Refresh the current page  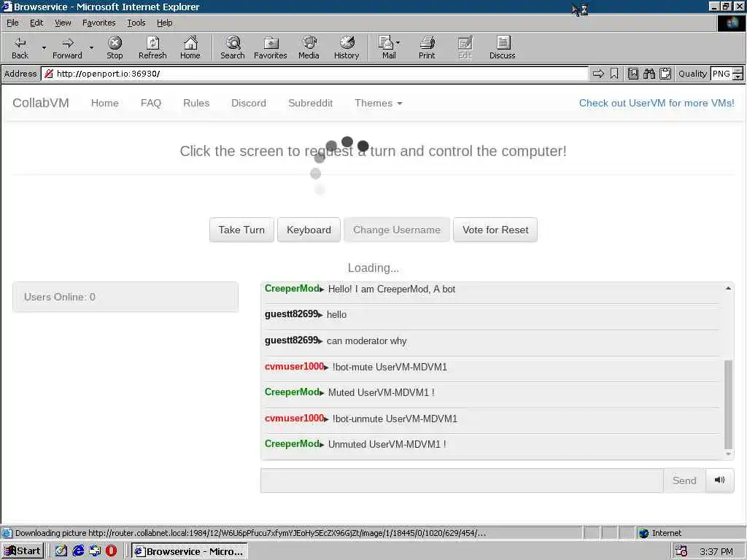[x=152, y=47]
